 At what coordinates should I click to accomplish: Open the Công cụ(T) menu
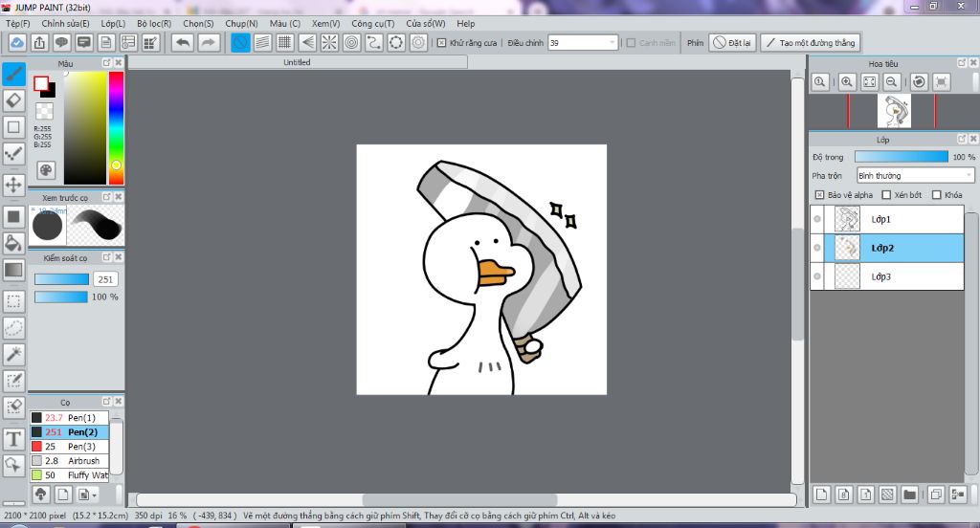373,23
